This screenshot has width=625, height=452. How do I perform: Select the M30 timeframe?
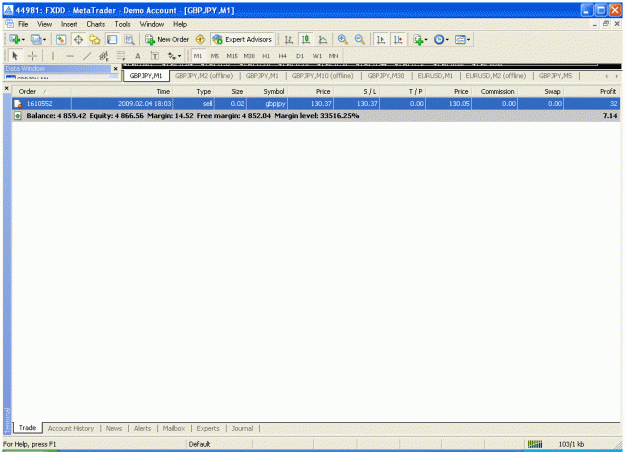tap(249, 56)
